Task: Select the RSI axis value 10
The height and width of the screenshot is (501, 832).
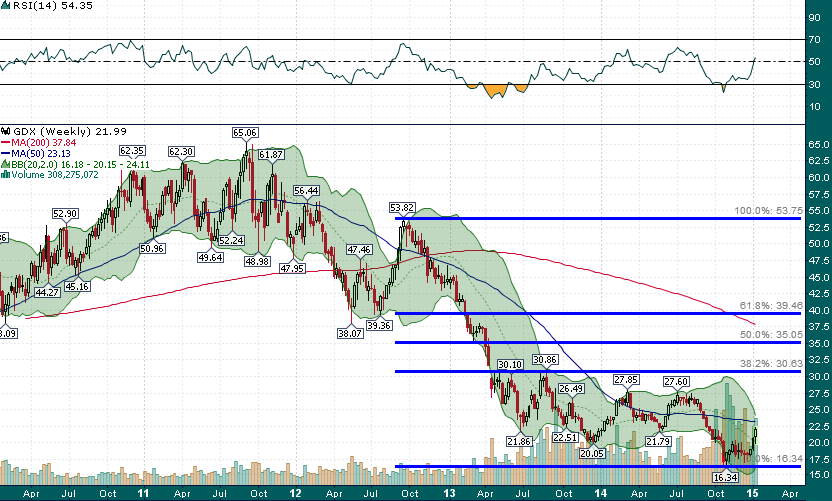Action: point(814,107)
